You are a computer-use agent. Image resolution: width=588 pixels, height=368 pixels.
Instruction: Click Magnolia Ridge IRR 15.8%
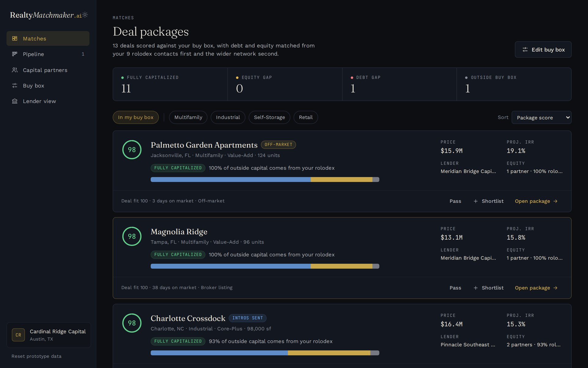coord(516,238)
